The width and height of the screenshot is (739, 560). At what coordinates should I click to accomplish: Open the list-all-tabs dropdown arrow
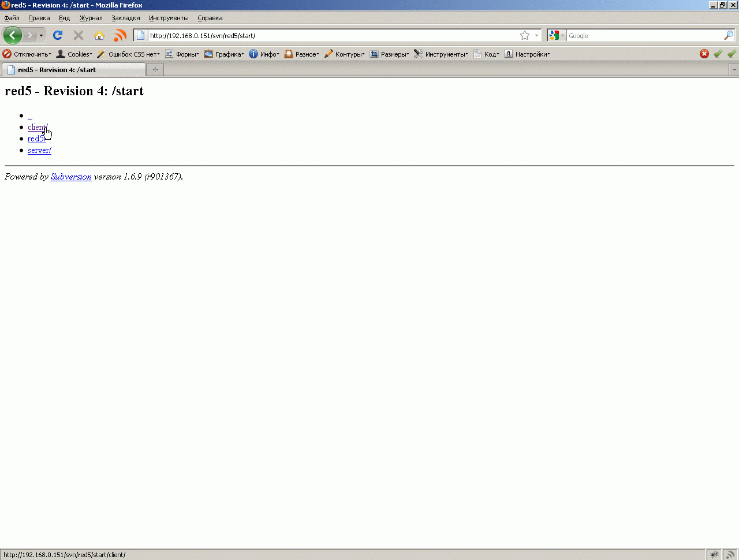point(734,70)
